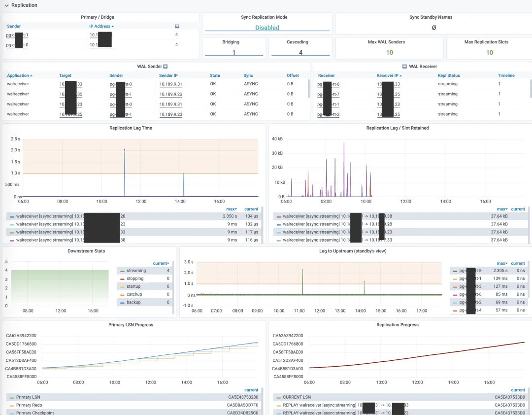The image size is (532, 415).
Task: Open the Replication Lag Time panel title menu
Action: (x=131, y=128)
